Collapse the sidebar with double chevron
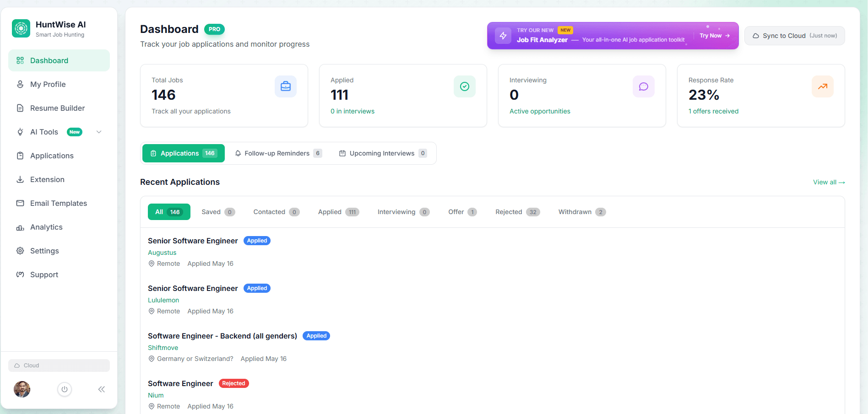Viewport: 868px width, 414px height. [x=102, y=389]
